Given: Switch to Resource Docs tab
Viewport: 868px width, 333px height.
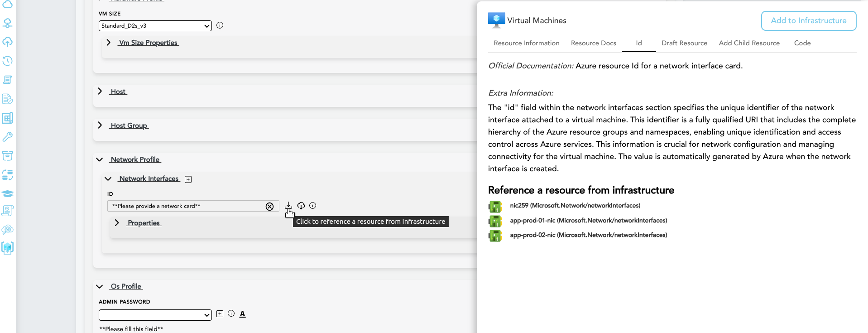Looking at the screenshot, I should pyautogui.click(x=594, y=43).
